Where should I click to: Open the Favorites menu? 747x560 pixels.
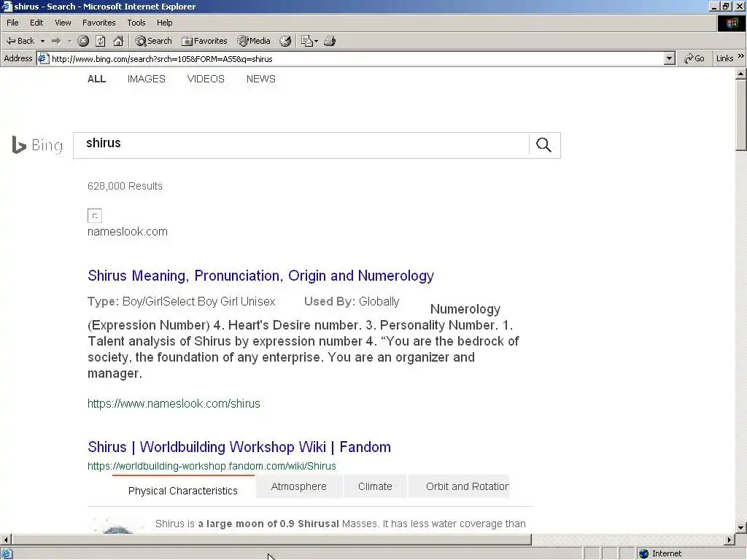pos(98,23)
